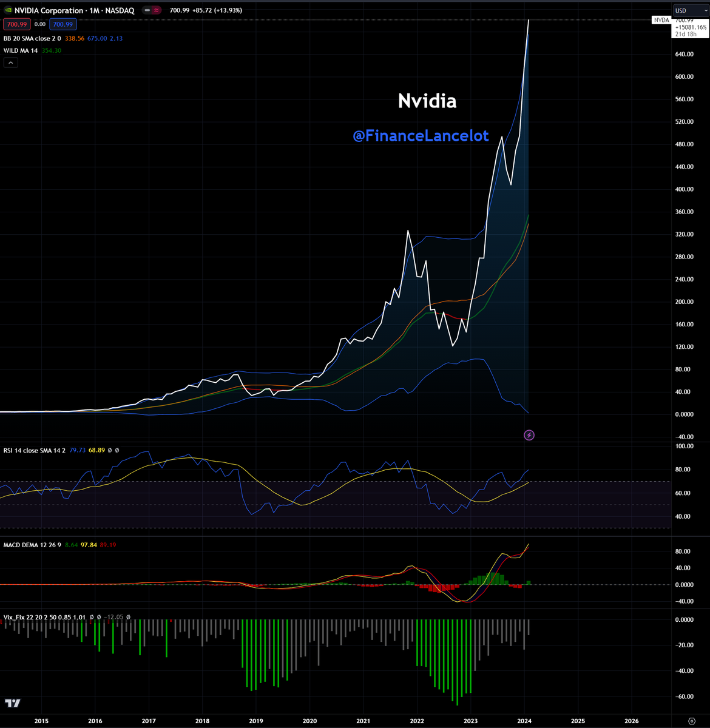Viewport: 710px width, 728px height.
Task: Collapse the indicator legend with the chevron button
Action: coord(11,62)
